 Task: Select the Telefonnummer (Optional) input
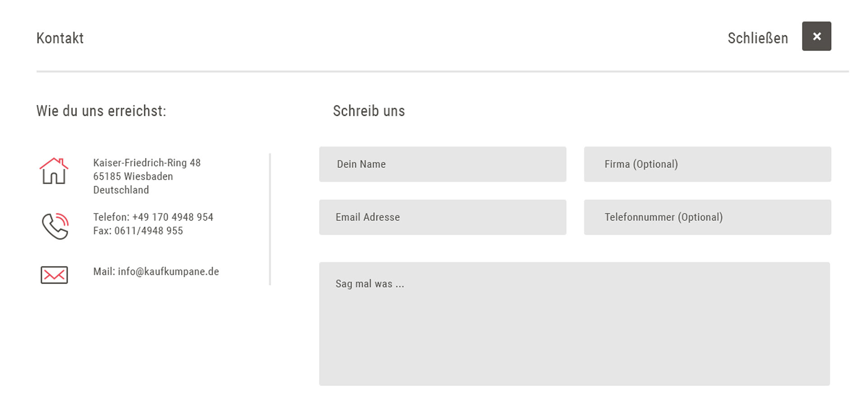pyautogui.click(x=708, y=217)
